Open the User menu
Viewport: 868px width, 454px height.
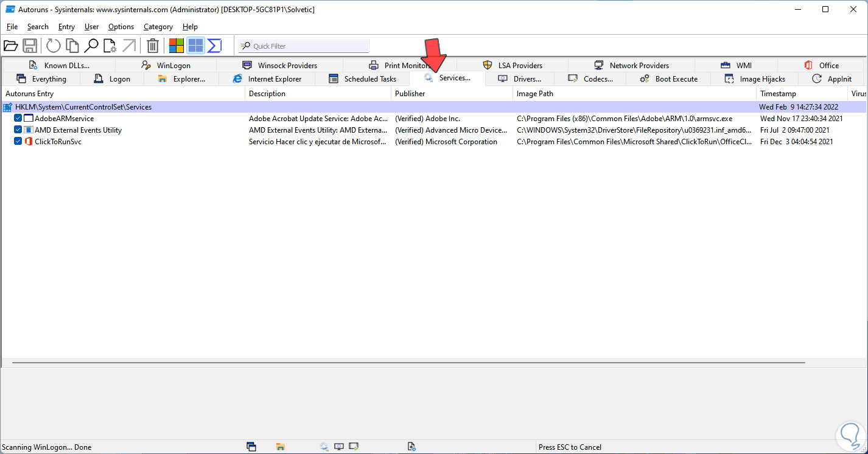[x=92, y=27]
